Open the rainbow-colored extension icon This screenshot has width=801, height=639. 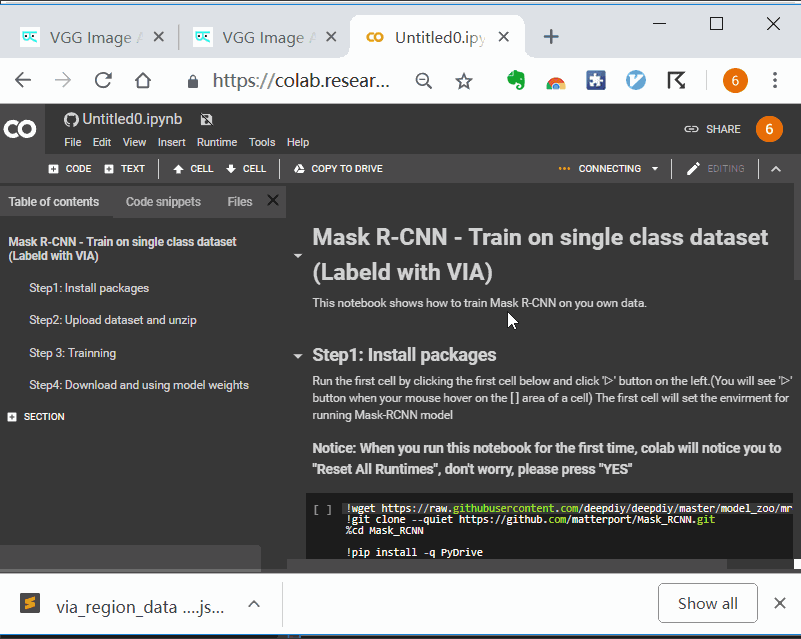pyautogui.click(x=556, y=81)
